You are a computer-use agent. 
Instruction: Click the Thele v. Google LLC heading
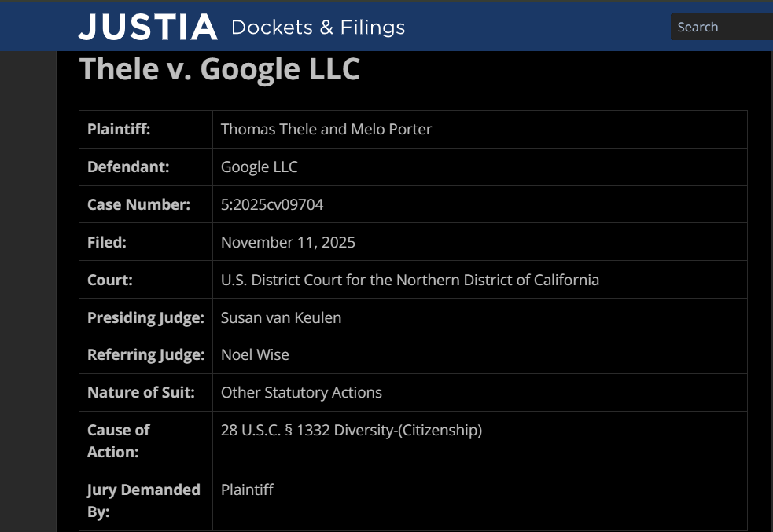point(219,68)
